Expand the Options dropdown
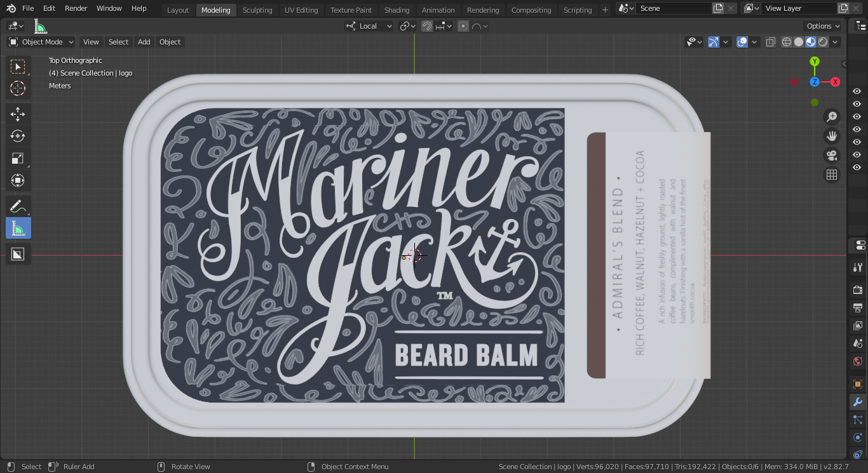The height and width of the screenshot is (473, 868). click(823, 26)
